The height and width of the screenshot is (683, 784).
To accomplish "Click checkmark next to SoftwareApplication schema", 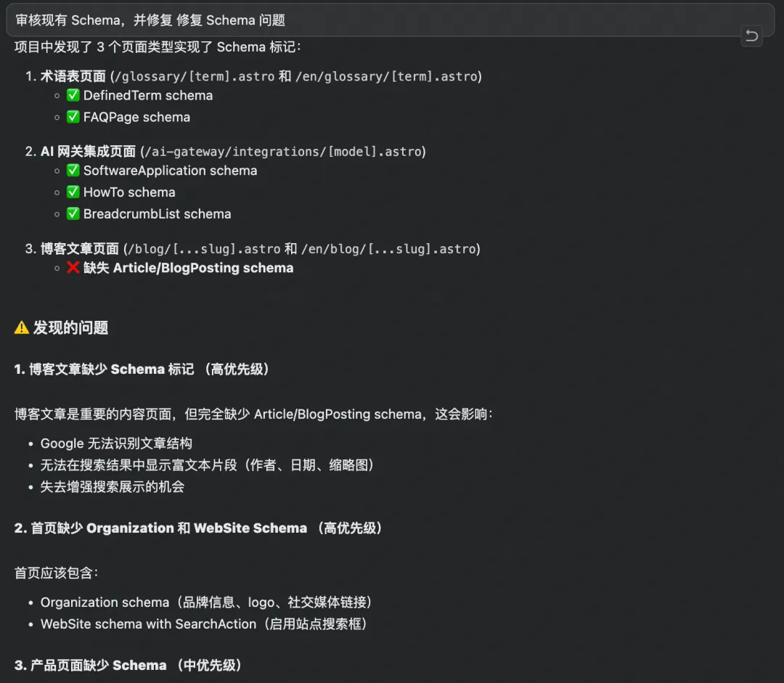I will (73, 171).
